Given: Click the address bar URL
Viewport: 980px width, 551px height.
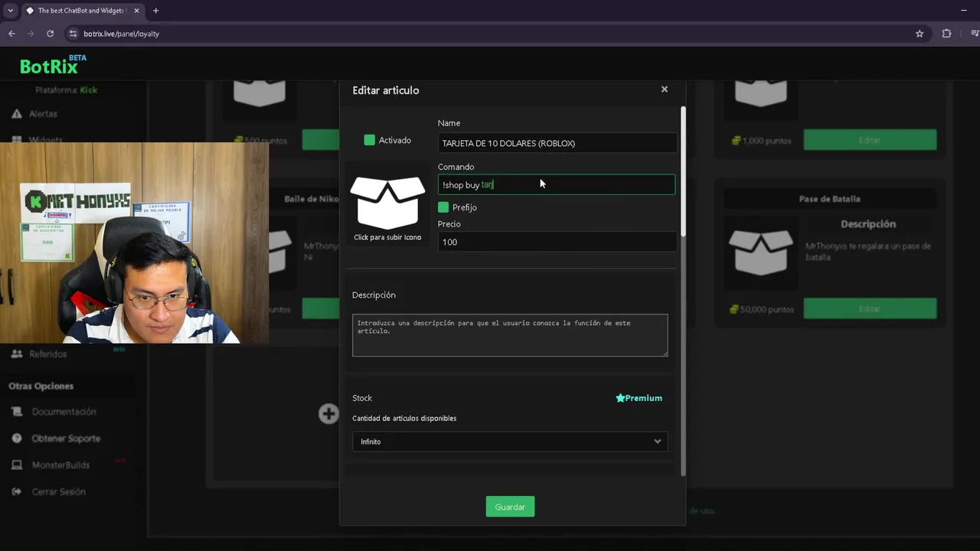Looking at the screenshot, I should pyautogui.click(x=122, y=34).
